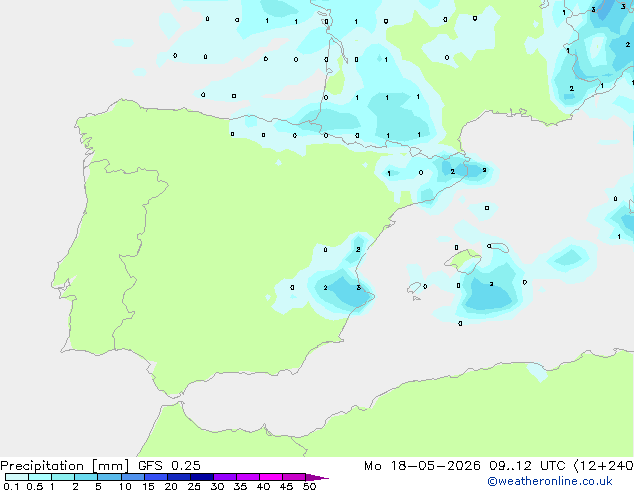
Task: Click the '50' legend scale label
Action: coord(310,486)
